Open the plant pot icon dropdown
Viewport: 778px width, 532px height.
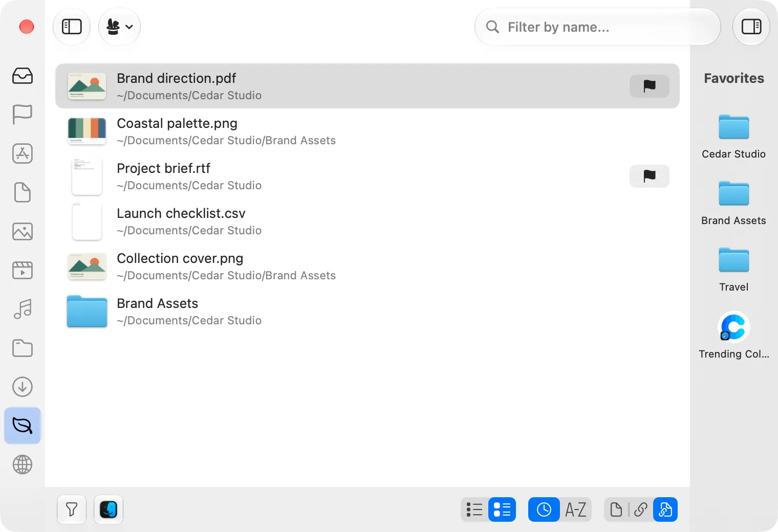tap(119, 27)
